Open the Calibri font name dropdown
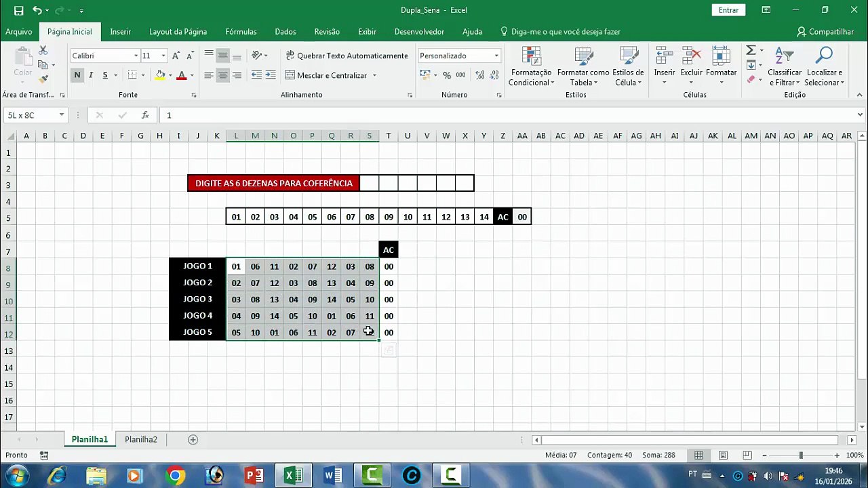This screenshot has height=488, width=868. (x=136, y=56)
